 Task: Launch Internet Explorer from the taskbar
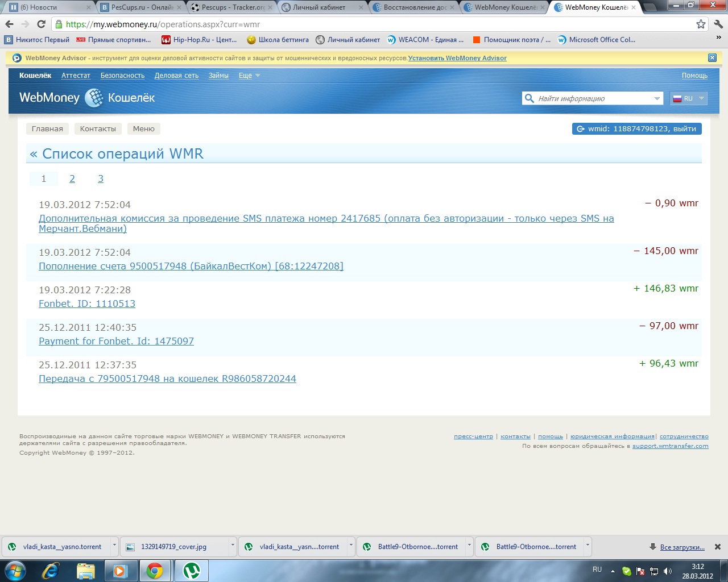51,571
